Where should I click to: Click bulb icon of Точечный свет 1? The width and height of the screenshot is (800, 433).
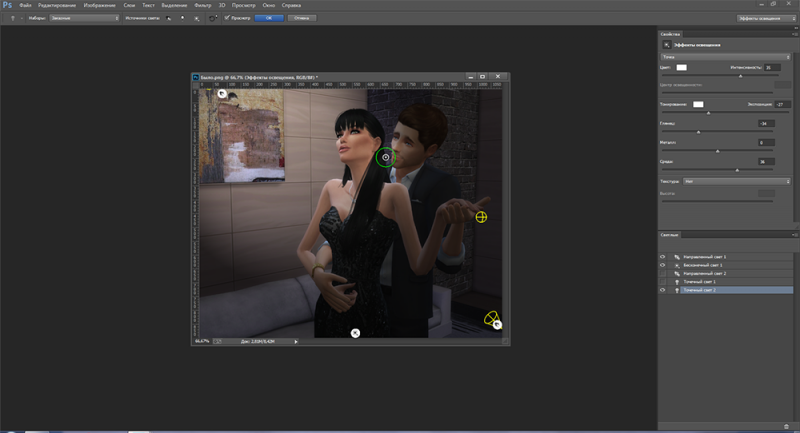(x=677, y=282)
